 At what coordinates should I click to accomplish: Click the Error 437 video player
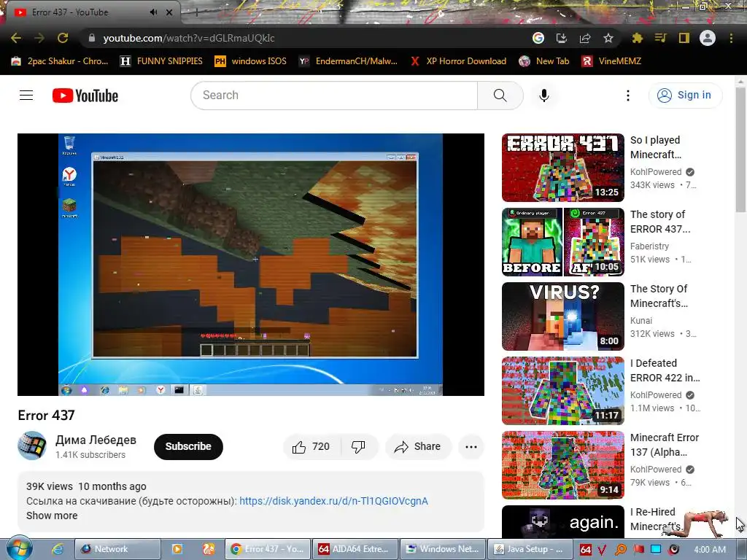(x=251, y=264)
